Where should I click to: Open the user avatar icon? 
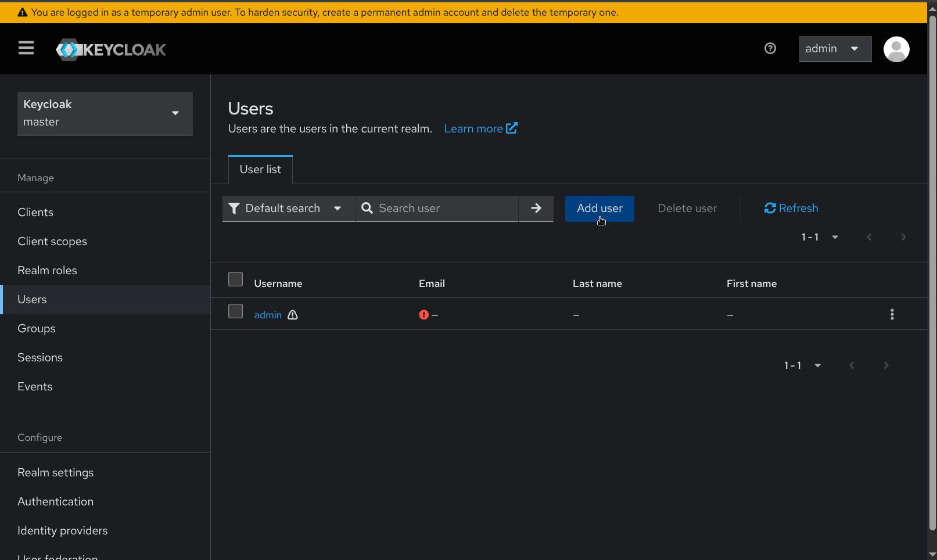(896, 49)
